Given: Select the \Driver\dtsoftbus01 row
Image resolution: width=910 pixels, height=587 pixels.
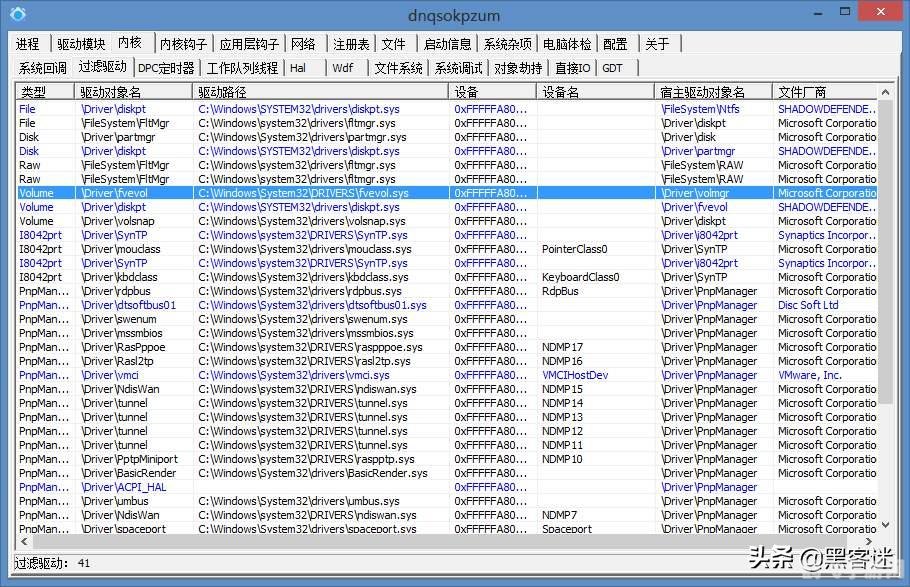Looking at the screenshot, I should click(x=447, y=305).
